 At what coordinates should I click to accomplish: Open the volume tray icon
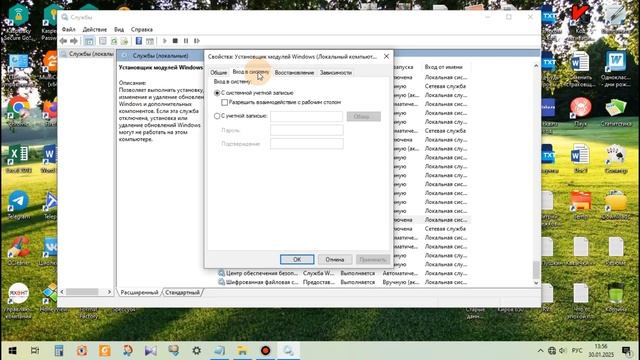[x=562, y=351]
